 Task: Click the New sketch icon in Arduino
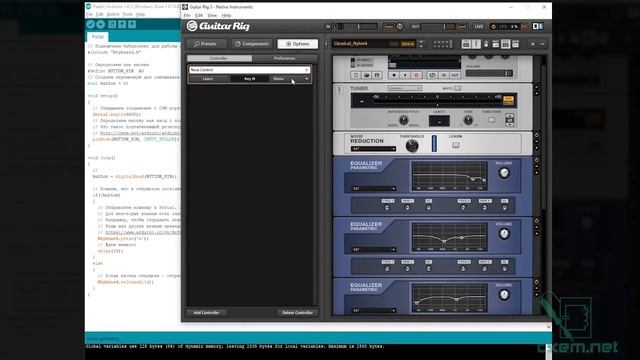[112, 24]
